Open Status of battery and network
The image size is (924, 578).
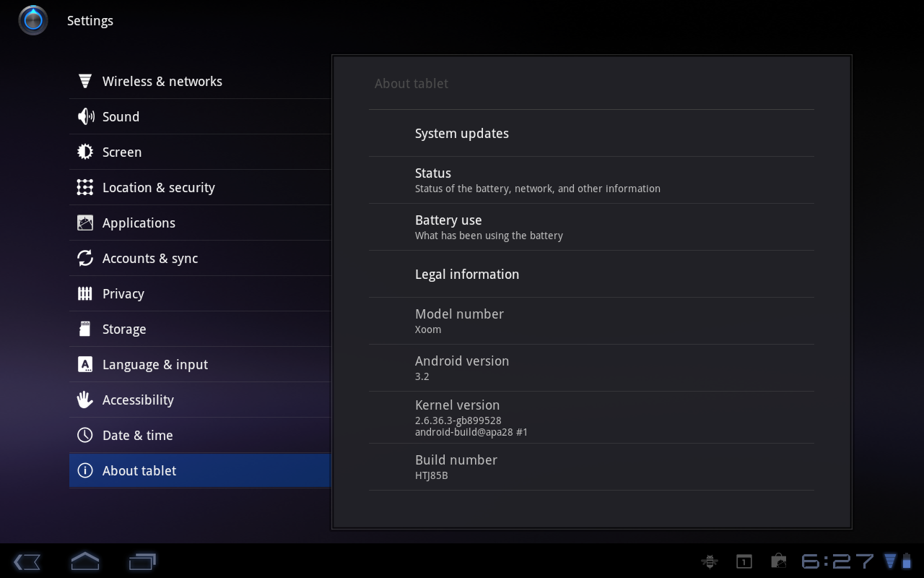click(x=591, y=180)
